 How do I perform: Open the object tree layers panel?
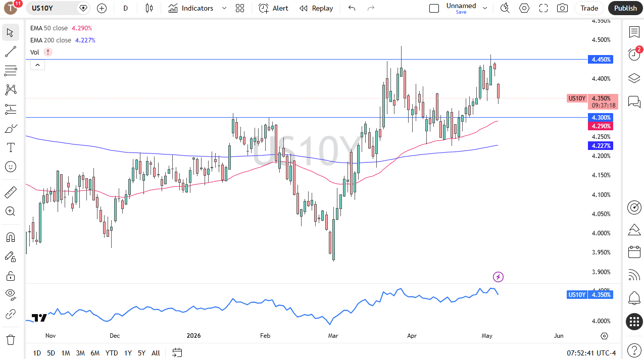coord(634,78)
